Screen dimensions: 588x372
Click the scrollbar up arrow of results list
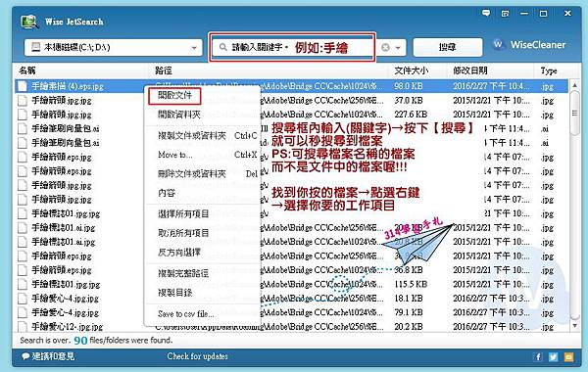pyautogui.click(x=574, y=85)
